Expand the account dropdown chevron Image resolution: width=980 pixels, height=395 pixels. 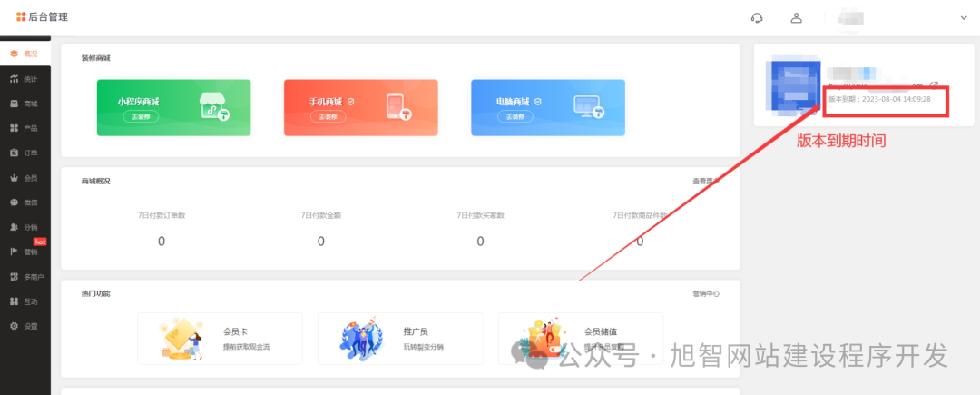point(964,18)
